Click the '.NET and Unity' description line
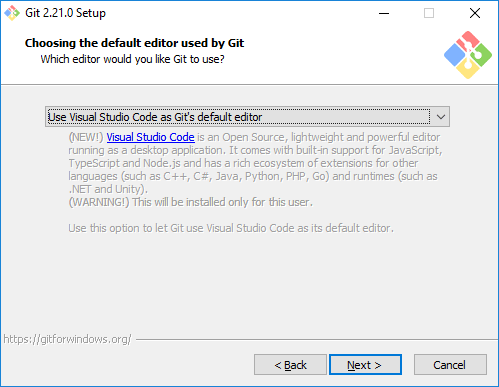499x387 pixels. coord(108,189)
